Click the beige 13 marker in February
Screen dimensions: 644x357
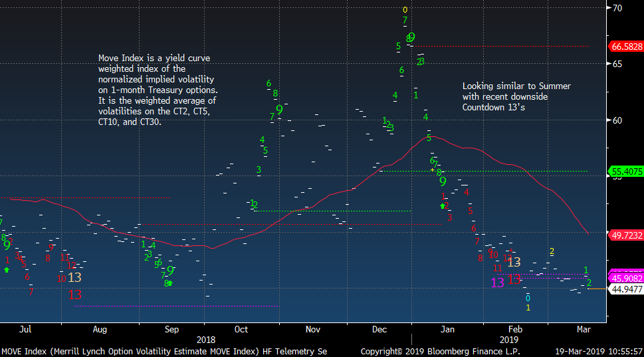pos(514,262)
